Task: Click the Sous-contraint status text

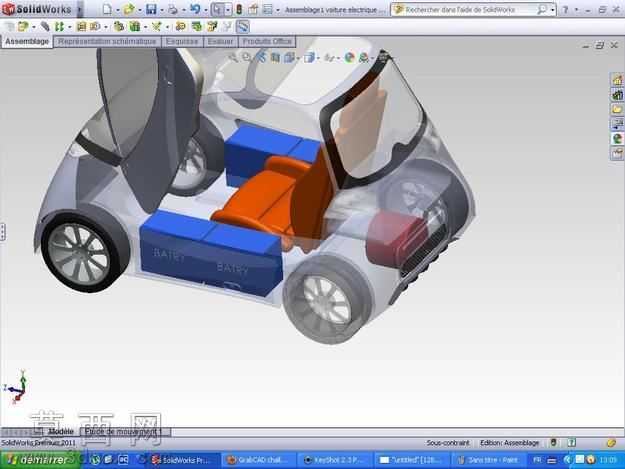Action: 448,443
